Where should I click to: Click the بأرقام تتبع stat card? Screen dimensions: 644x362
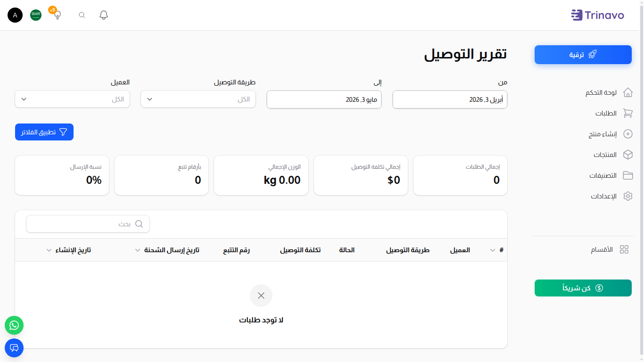coord(162,175)
